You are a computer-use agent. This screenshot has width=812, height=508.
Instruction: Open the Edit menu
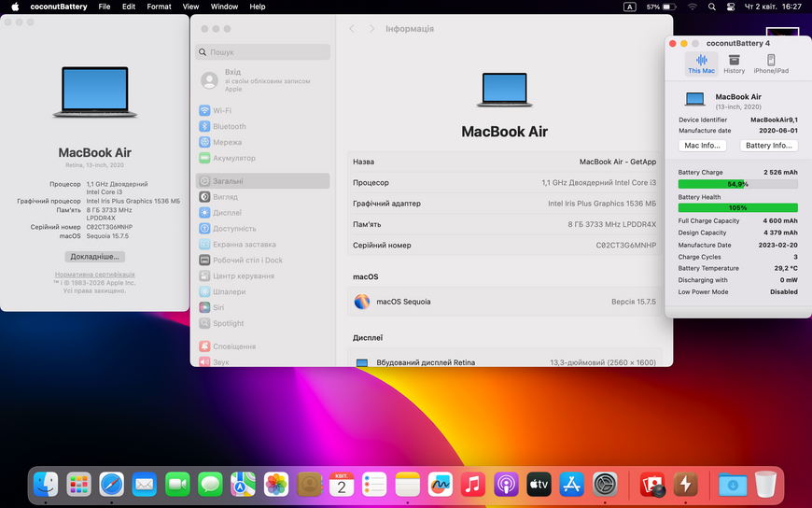pyautogui.click(x=129, y=7)
